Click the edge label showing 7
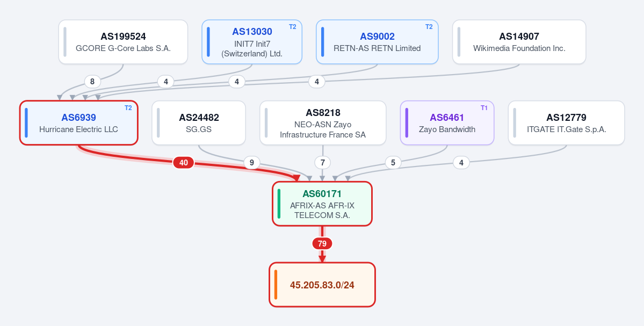644x326 pixels. 323,163
